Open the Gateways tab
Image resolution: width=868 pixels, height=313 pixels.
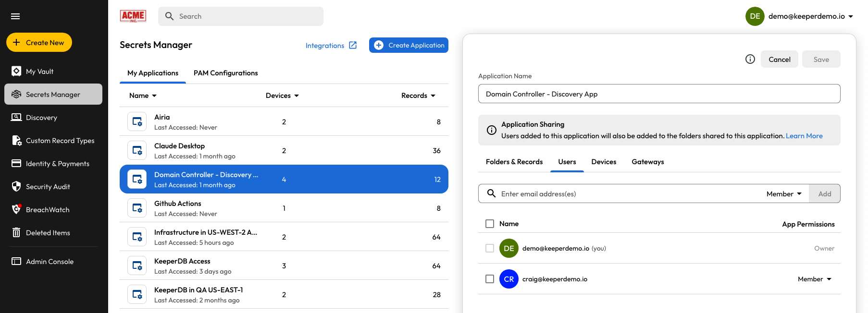(647, 162)
